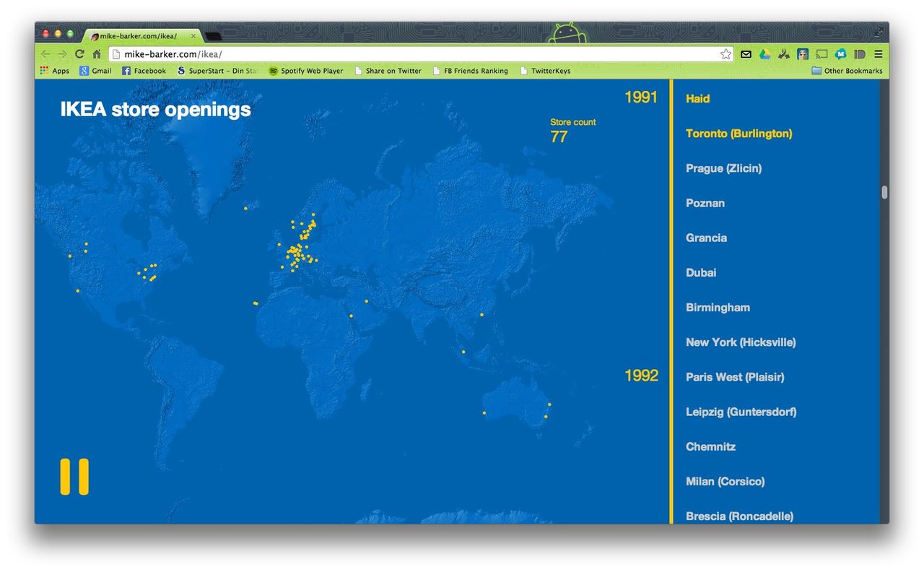Close the mike-barker.com/ikea/ tab

pyautogui.click(x=193, y=35)
